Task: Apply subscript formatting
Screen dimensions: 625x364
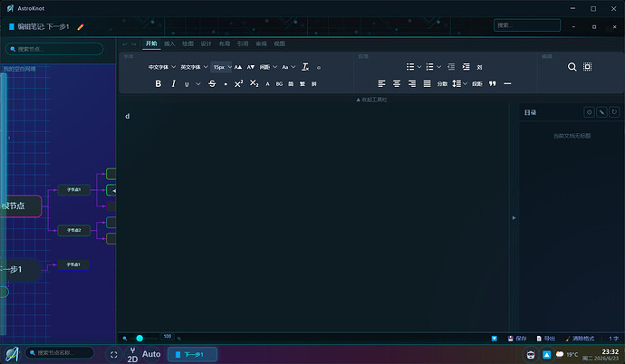Action: click(x=254, y=83)
